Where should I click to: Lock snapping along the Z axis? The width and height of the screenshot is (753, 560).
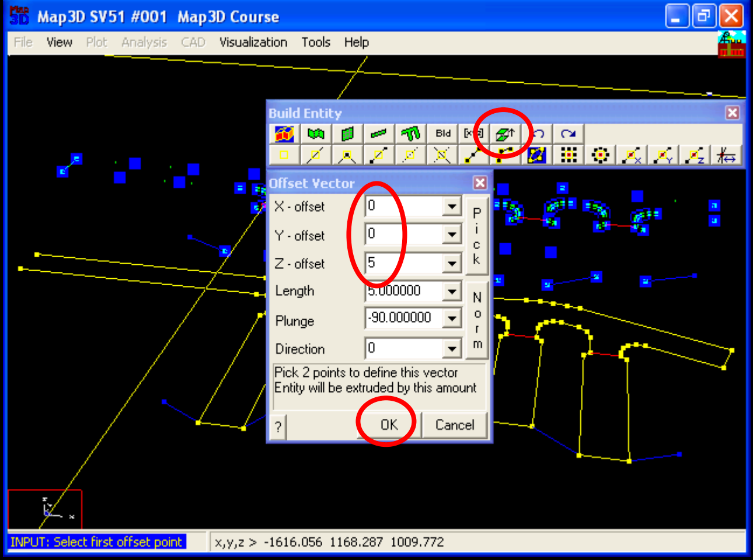pos(695,155)
